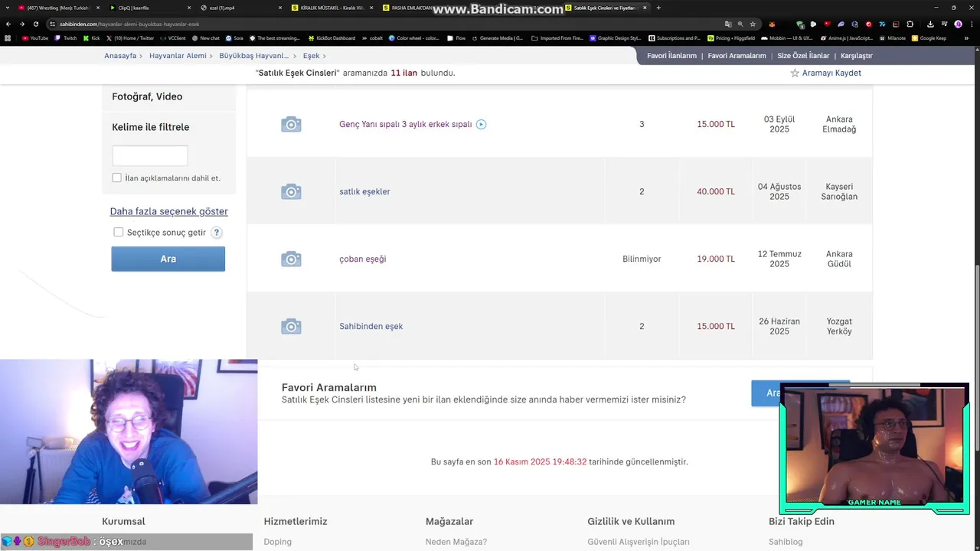Viewport: 980px width, 551px height.
Task: Open the çoban eşeği listing title
Action: [x=362, y=259]
